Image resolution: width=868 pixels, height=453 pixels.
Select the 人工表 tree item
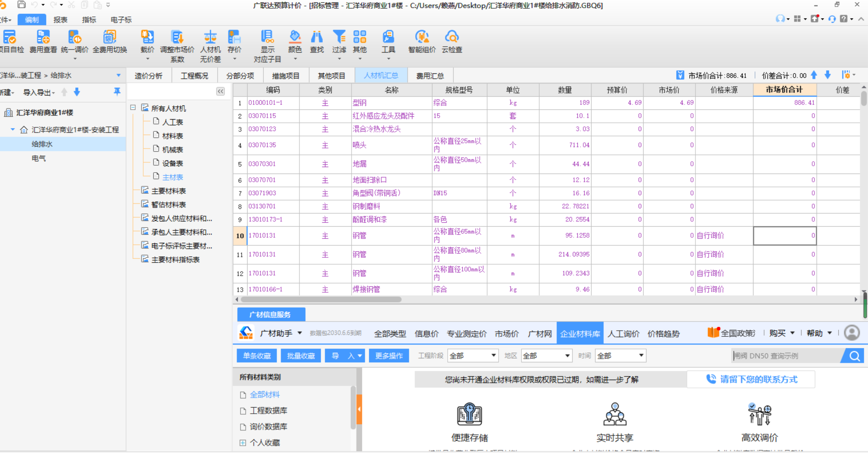click(173, 122)
